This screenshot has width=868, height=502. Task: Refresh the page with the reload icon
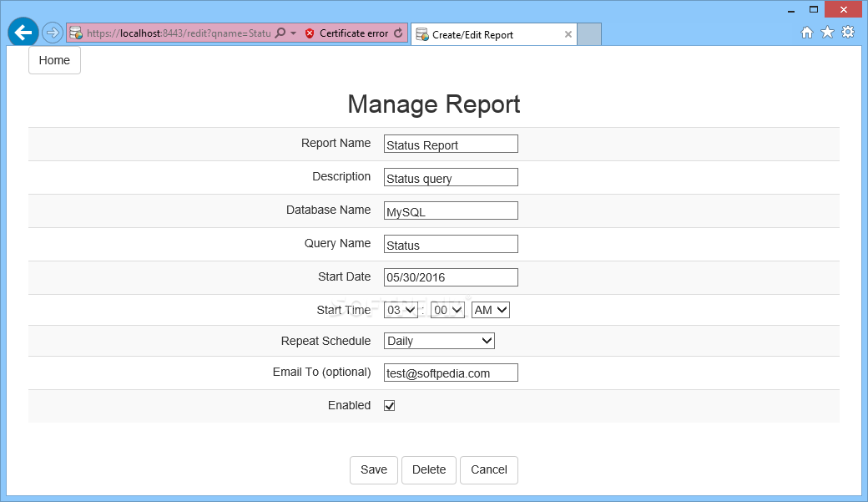click(398, 33)
